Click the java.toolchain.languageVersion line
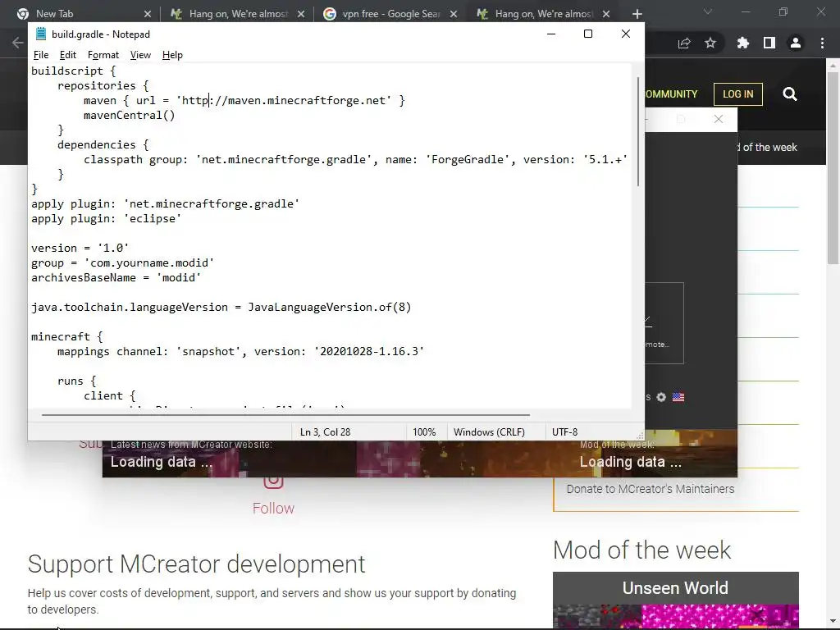Viewport: 840px width, 630px height. click(221, 307)
